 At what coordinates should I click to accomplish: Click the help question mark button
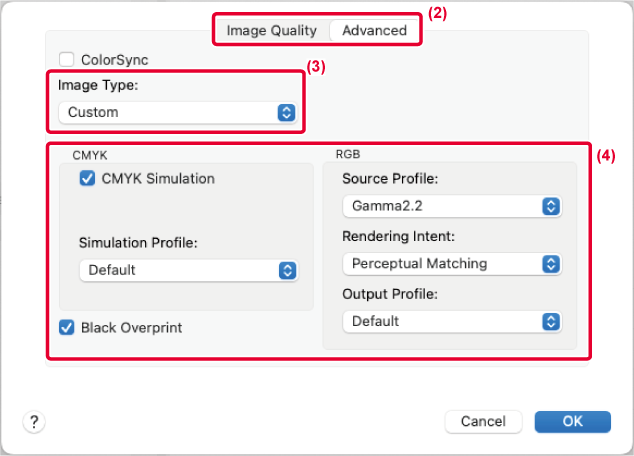tap(31, 421)
